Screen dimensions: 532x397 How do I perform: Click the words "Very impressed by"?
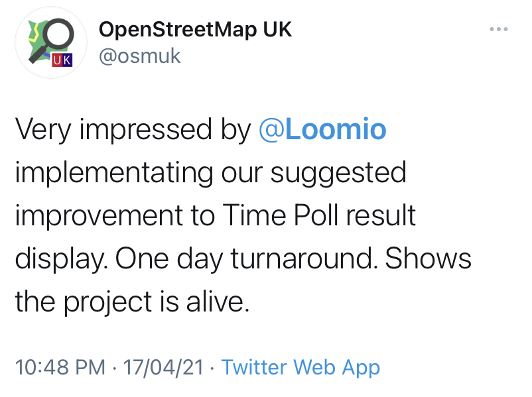tap(133, 130)
